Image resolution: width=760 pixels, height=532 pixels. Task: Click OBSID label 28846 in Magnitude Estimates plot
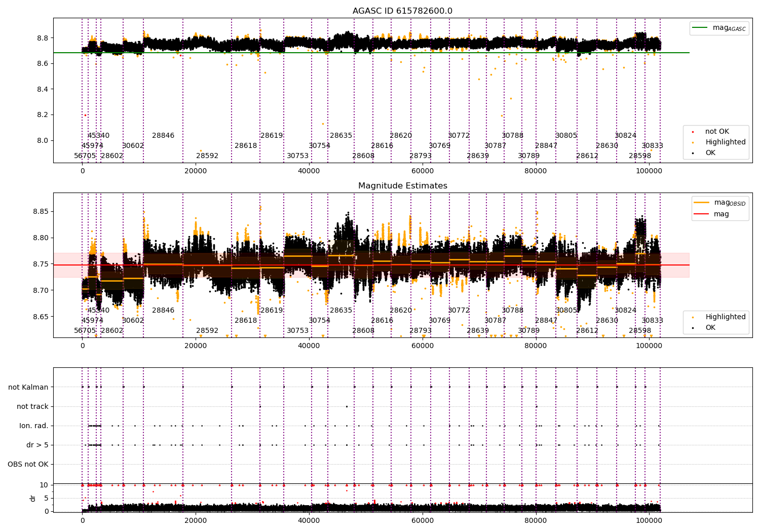(x=163, y=311)
